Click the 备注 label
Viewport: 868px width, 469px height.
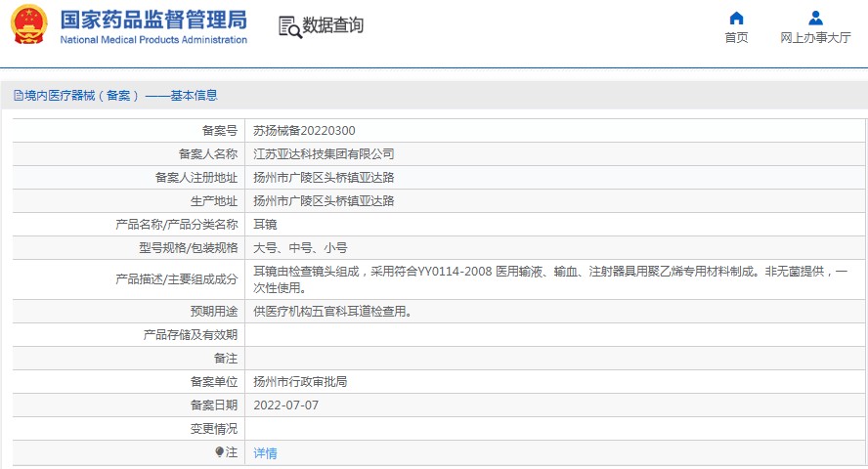tap(226, 359)
